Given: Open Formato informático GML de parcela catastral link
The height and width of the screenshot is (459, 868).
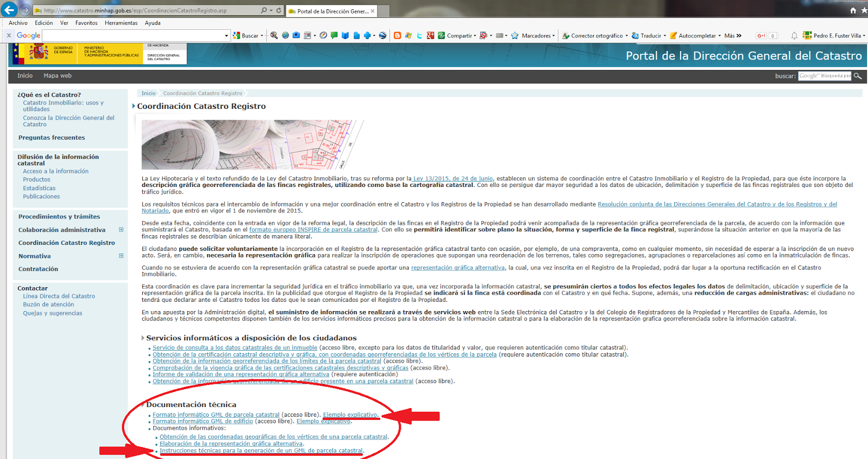Looking at the screenshot, I should tap(216, 415).
